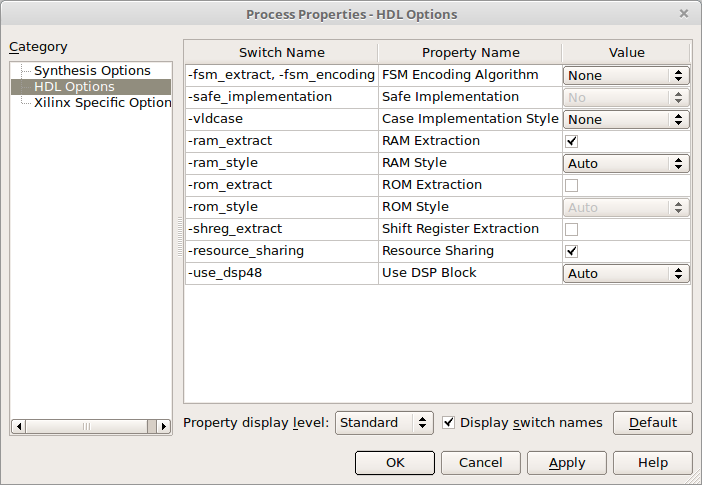The width and height of the screenshot is (702, 485).
Task: Toggle Display switch names checkbox
Action: click(x=449, y=423)
